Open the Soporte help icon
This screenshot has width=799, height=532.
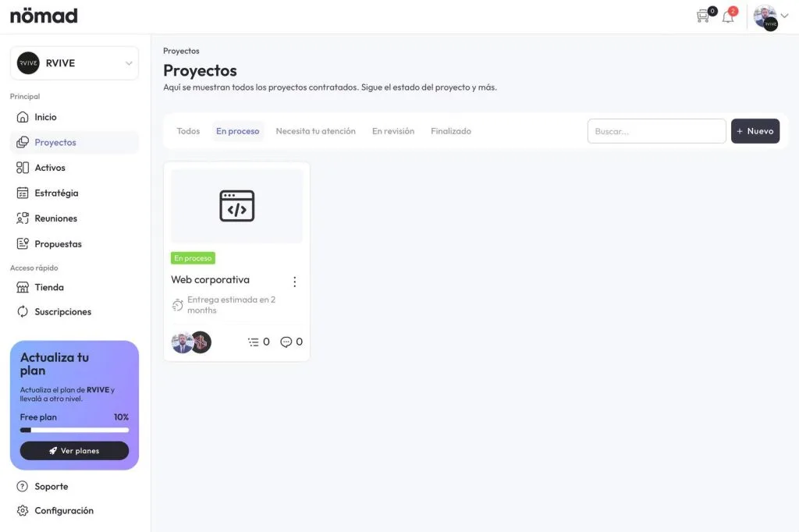[x=23, y=487]
